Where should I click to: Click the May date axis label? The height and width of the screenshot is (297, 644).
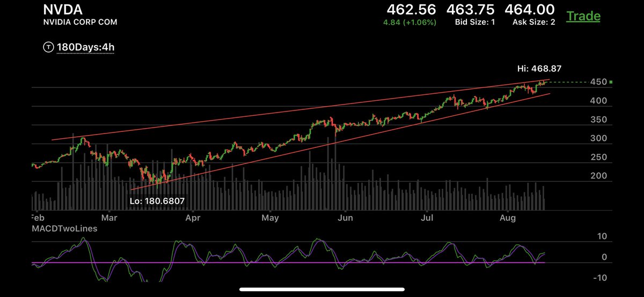270,218
